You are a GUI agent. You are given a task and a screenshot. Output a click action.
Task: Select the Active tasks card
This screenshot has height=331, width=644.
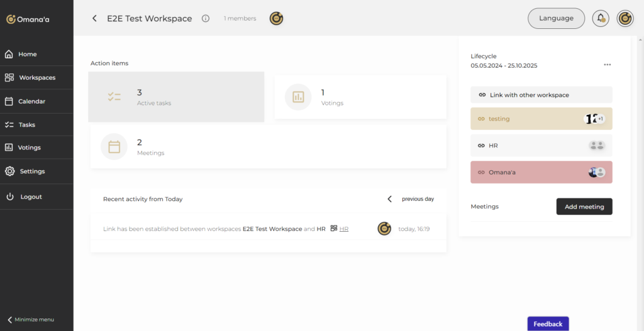click(176, 97)
